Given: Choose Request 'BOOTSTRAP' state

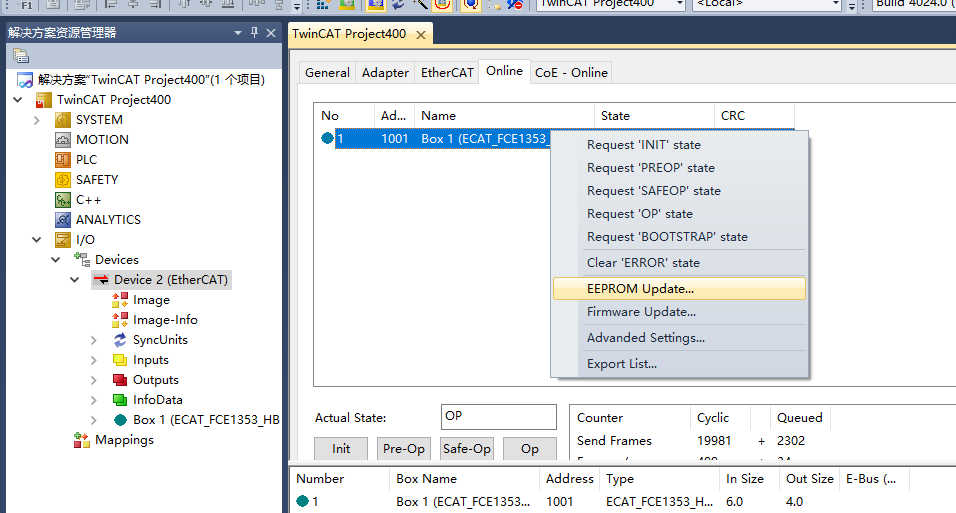Looking at the screenshot, I should 679,237.
